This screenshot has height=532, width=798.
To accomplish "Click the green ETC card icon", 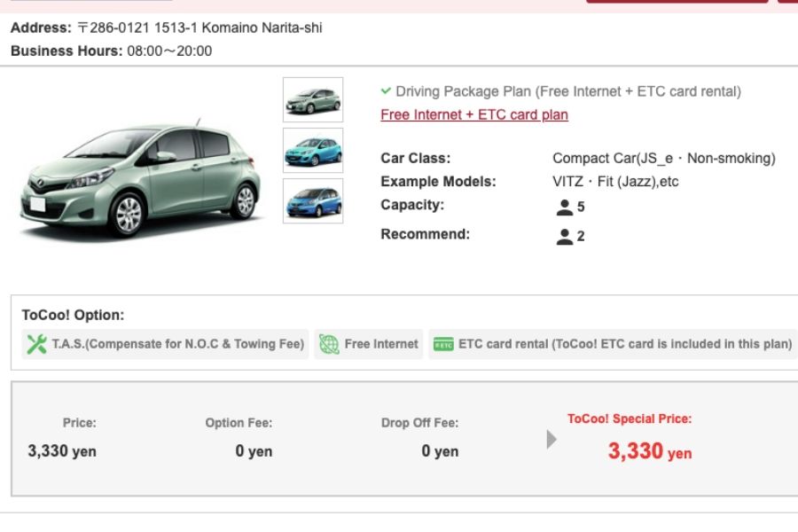I will (443, 345).
